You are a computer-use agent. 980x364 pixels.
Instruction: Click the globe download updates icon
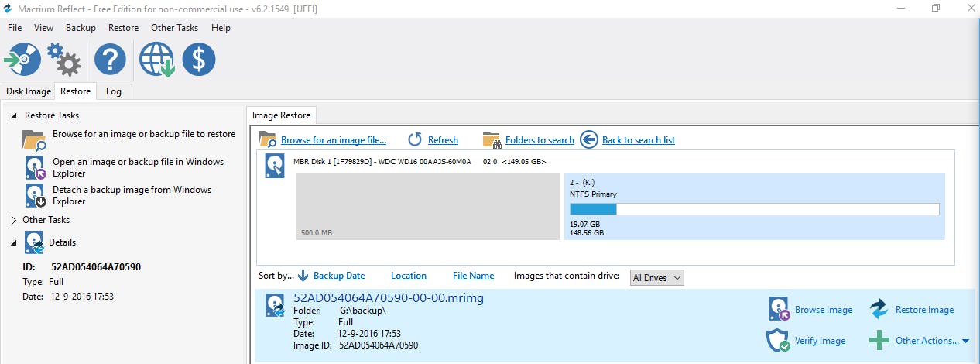click(x=156, y=60)
